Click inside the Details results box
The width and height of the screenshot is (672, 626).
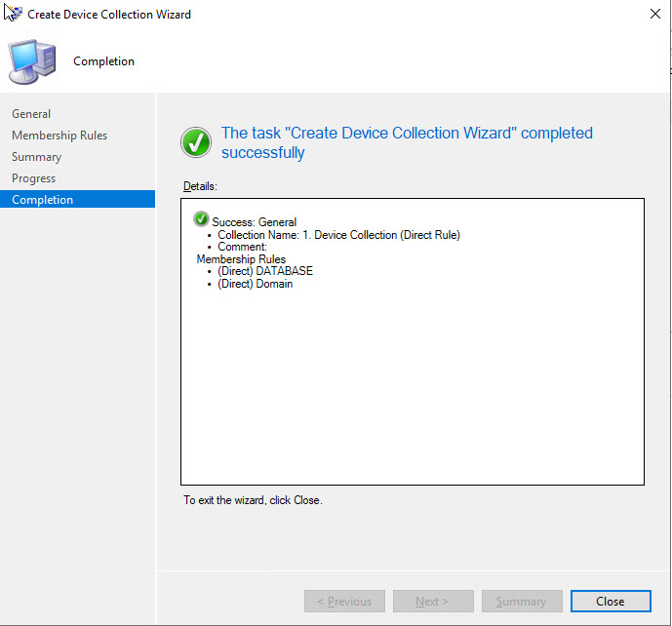(412, 390)
